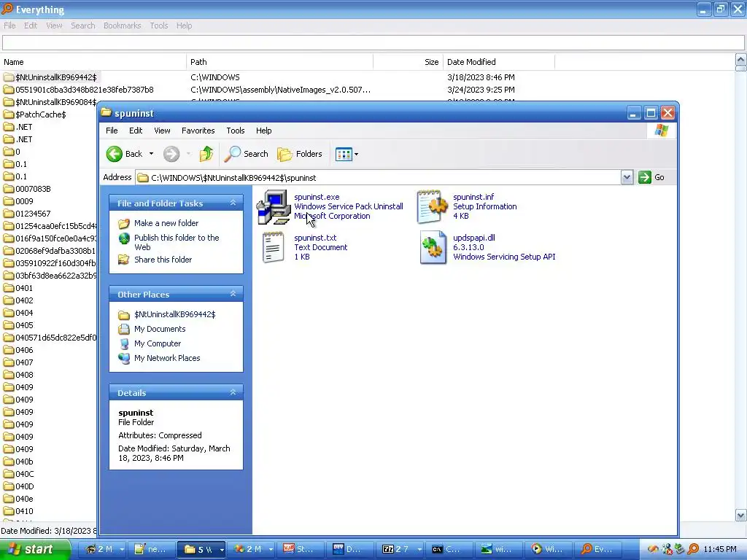Click the Everything search input field
This screenshot has height=560, width=747.
pos(373,43)
